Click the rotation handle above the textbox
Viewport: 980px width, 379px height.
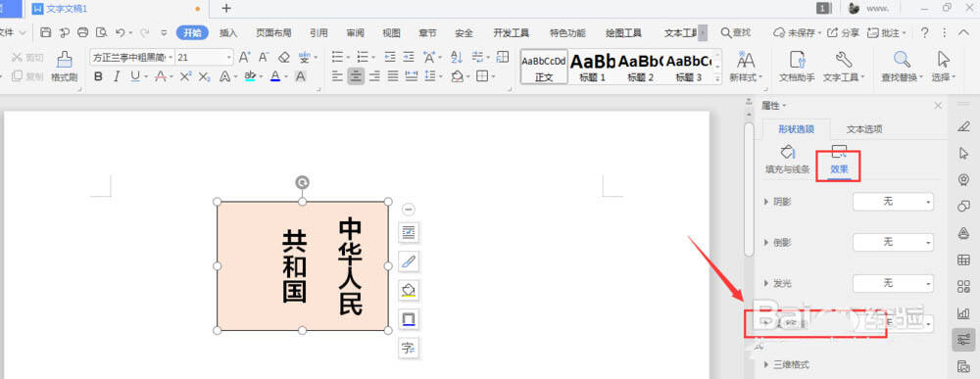point(302,182)
